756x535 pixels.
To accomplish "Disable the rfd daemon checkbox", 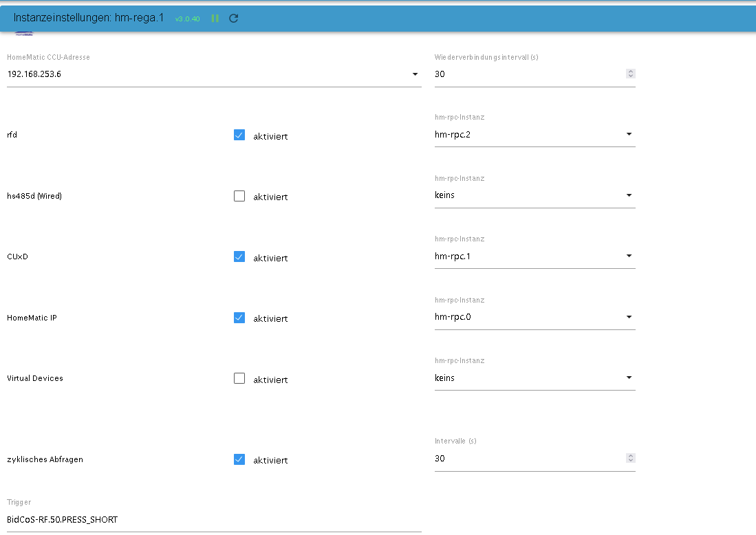I will 239,135.
